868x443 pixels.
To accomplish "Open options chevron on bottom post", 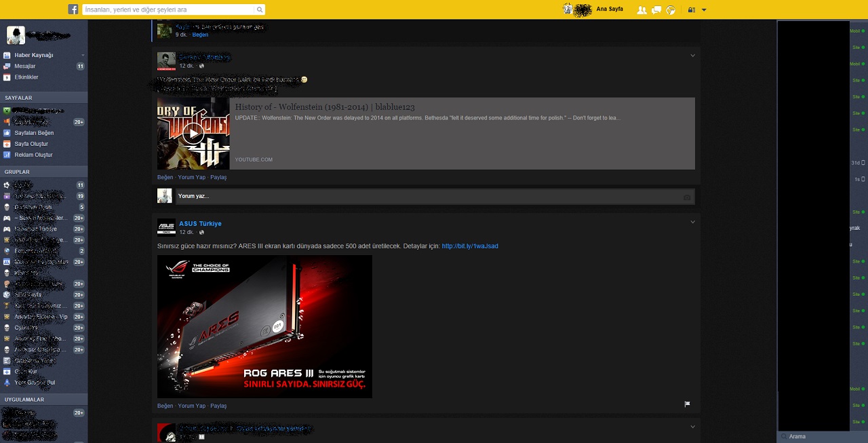I will [x=692, y=427].
